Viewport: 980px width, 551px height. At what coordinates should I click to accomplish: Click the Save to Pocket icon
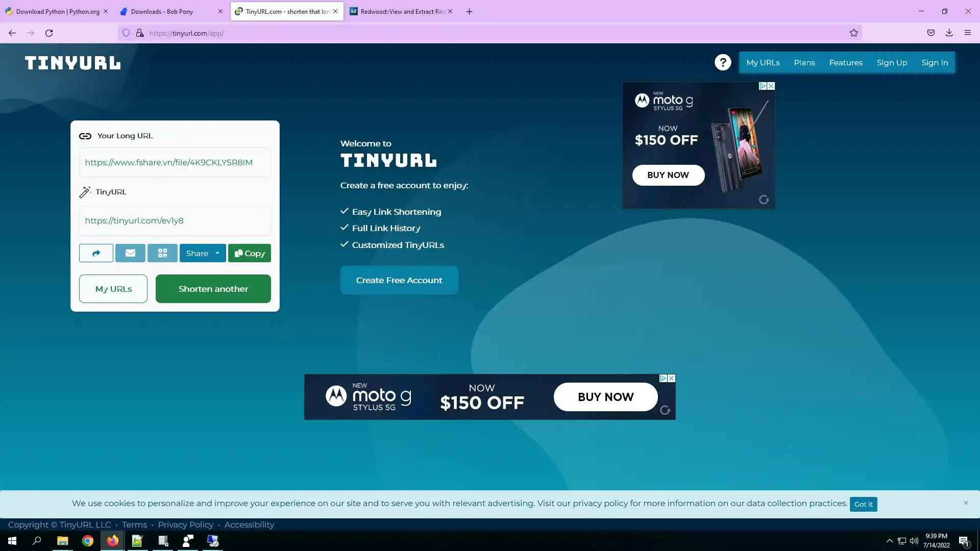tap(931, 33)
